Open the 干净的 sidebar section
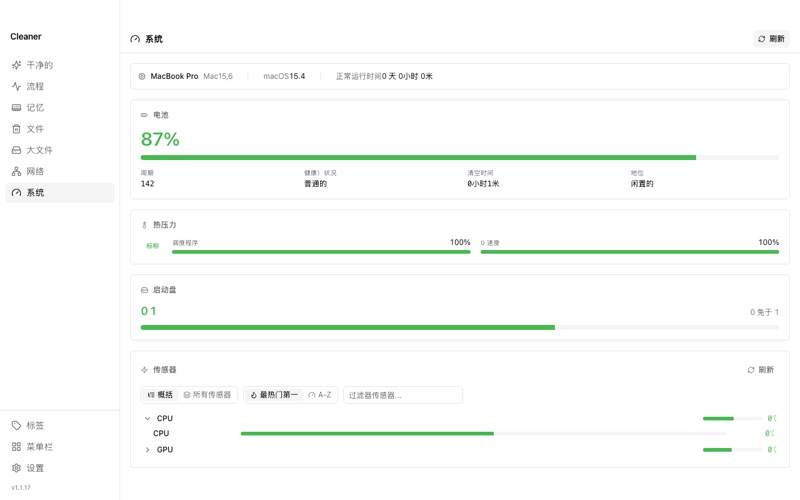This screenshot has width=800, height=500. tap(60, 65)
